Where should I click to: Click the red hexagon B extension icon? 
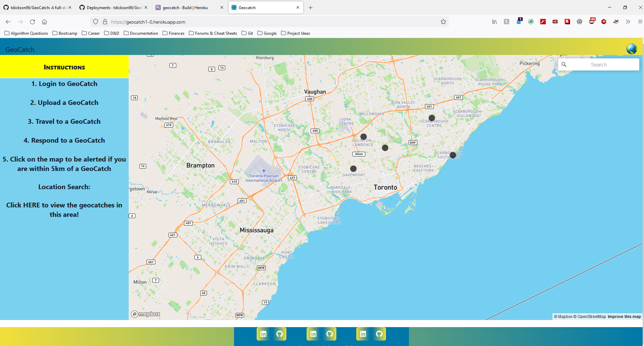coord(604,22)
